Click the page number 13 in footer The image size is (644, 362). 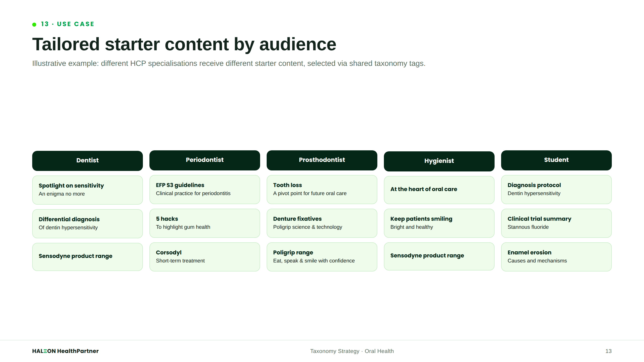[x=608, y=351]
